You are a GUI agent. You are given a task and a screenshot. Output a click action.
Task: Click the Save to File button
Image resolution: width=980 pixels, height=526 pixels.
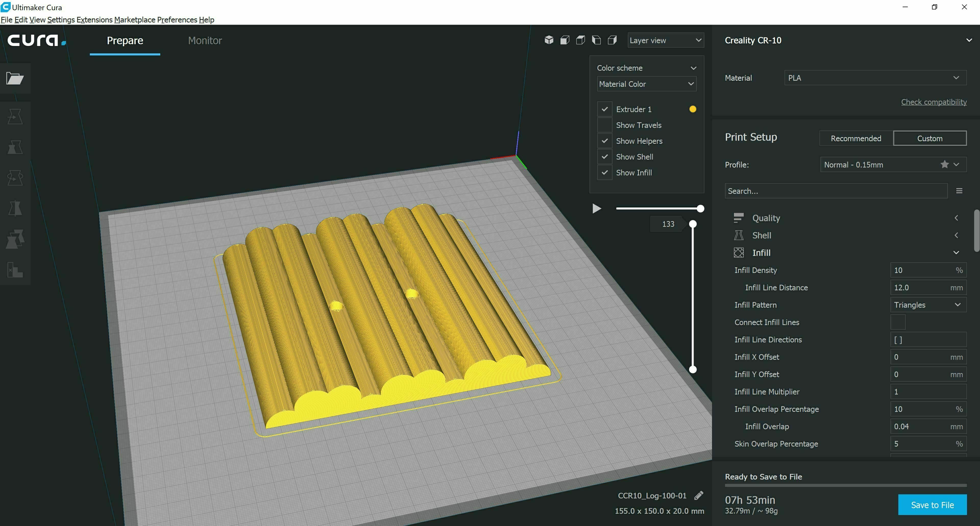[x=932, y=505]
